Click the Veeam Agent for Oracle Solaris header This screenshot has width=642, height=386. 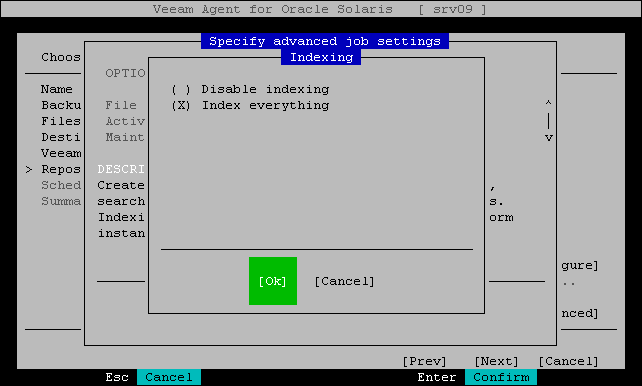point(273,9)
